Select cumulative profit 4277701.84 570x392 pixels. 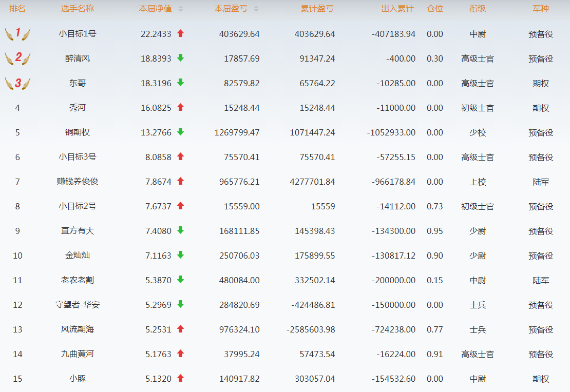(312, 182)
